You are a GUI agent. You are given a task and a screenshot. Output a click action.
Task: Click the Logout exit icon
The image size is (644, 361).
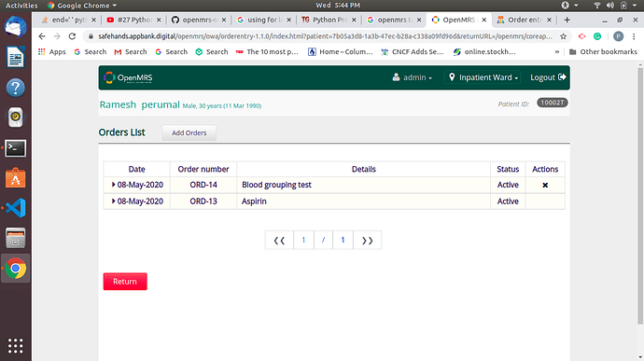pyautogui.click(x=562, y=76)
